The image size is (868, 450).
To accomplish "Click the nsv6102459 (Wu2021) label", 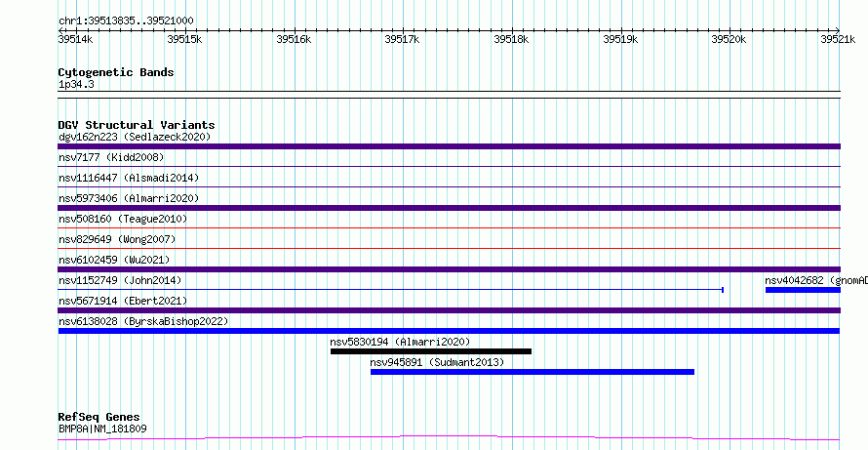I will (x=114, y=260).
